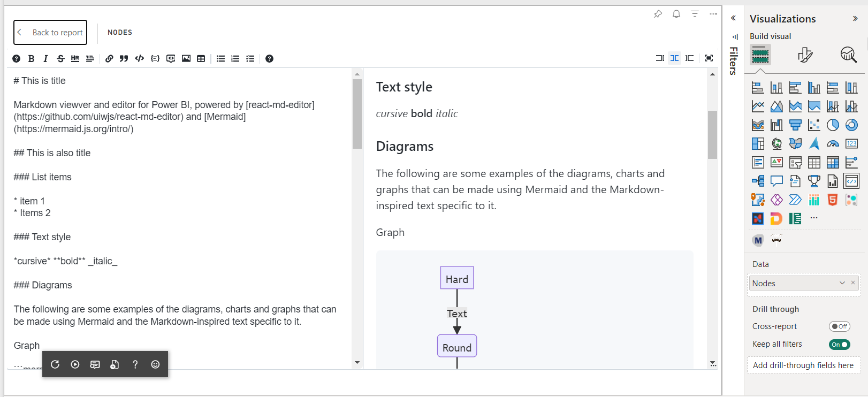The image size is (868, 397).
Task: Select the M markdown custom visual
Action: pyautogui.click(x=758, y=240)
